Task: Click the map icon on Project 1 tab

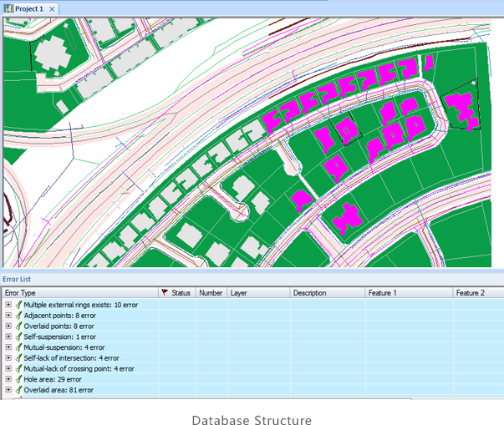Action: click(x=9, y=8)
